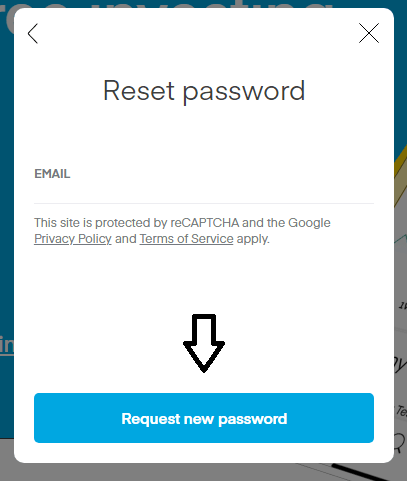Screen dimensions: 407x481
Task: Click the dimmed teal background beside the dialog
Action: 6,200
